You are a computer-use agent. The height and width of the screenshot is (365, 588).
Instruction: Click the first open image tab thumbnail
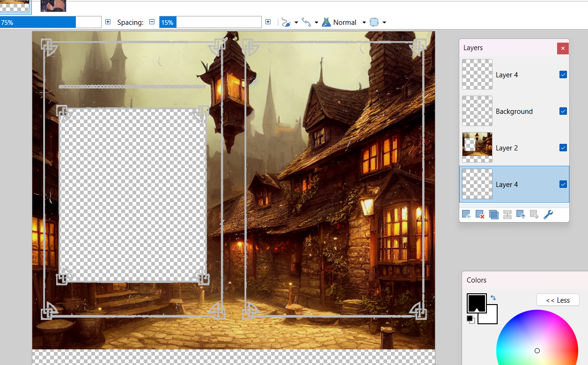click(x=15, y=6)
